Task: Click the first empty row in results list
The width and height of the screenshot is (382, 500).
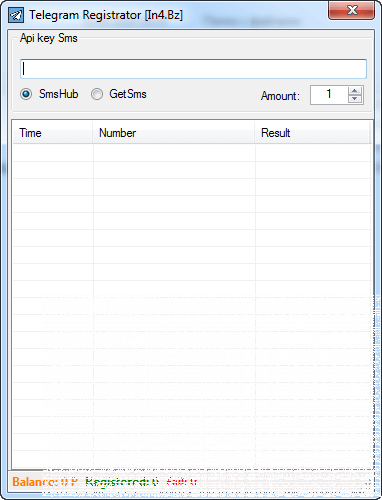Action: 192,153
